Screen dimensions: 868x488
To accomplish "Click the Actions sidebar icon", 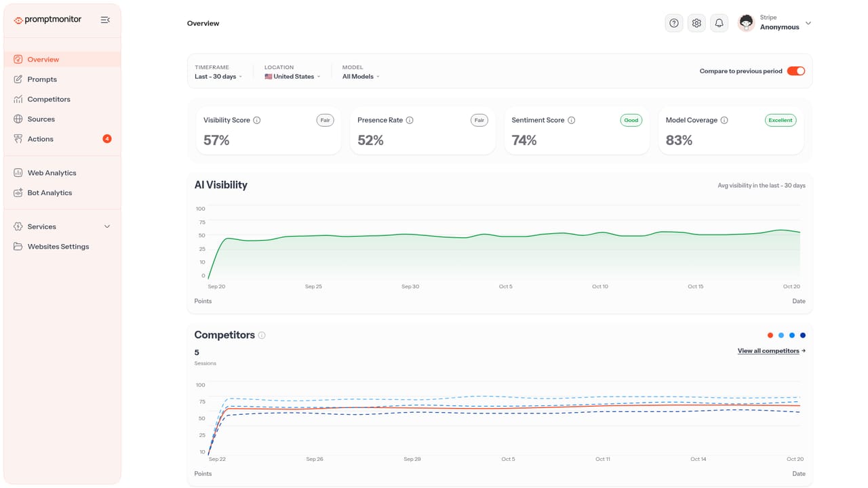I will [18, 139].
